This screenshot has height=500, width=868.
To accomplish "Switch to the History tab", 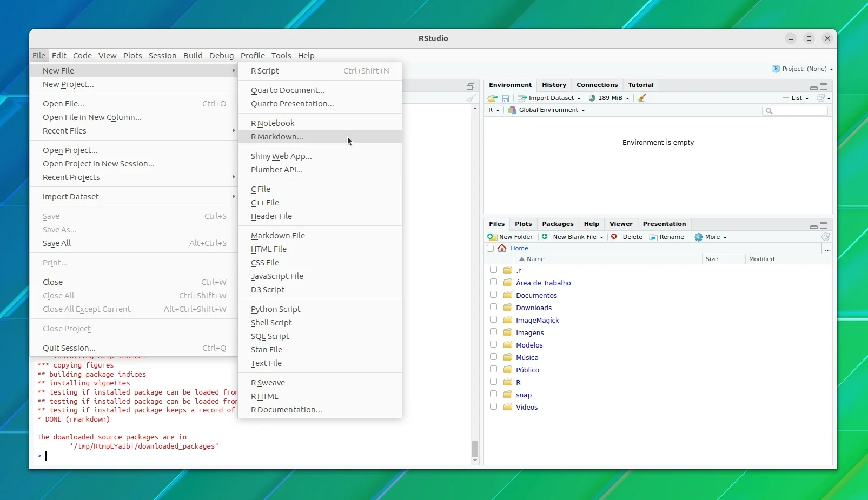I will [554, 85].
